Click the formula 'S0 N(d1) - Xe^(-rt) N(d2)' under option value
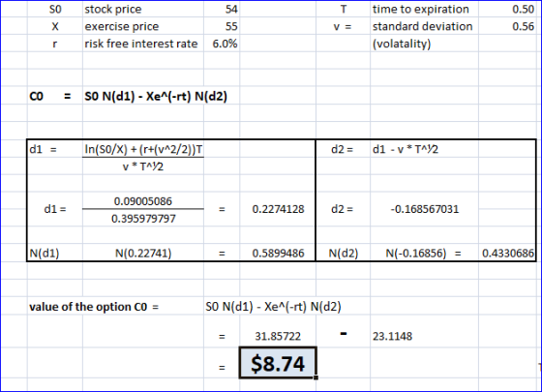Image resolution: width=542 pixels, height=392 pixels. pos(273,307)
